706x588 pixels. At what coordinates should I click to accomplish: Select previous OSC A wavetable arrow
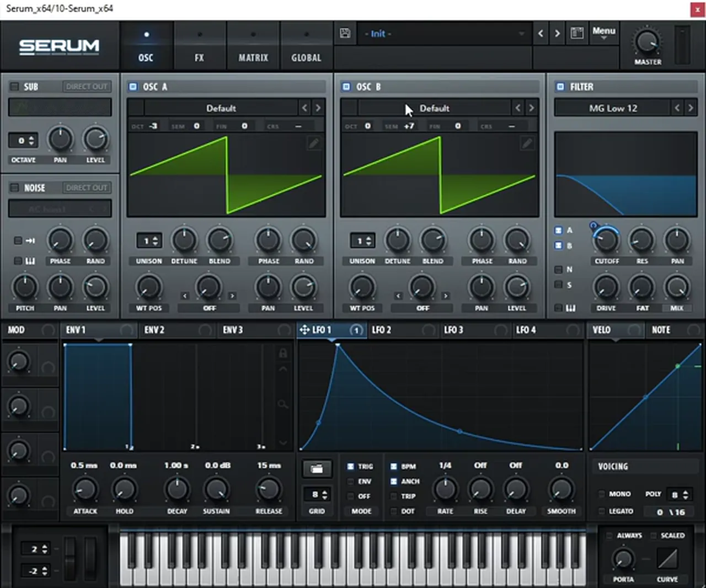304,108
